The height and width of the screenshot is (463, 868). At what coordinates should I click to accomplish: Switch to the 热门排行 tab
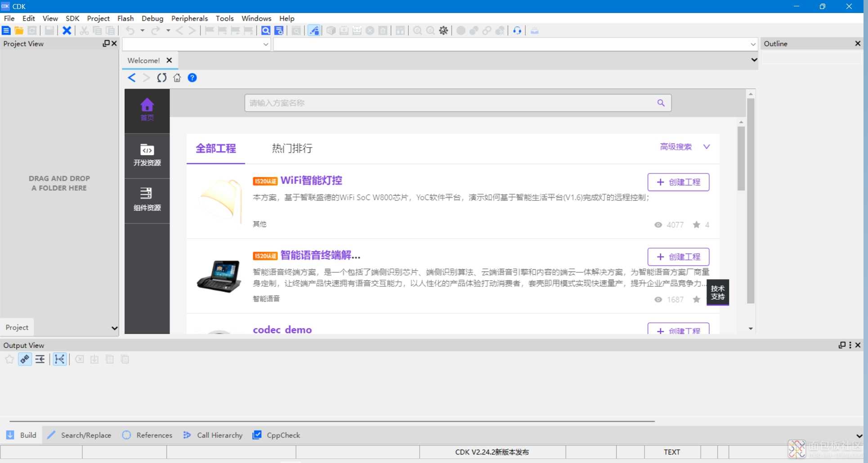pos(292,148)
